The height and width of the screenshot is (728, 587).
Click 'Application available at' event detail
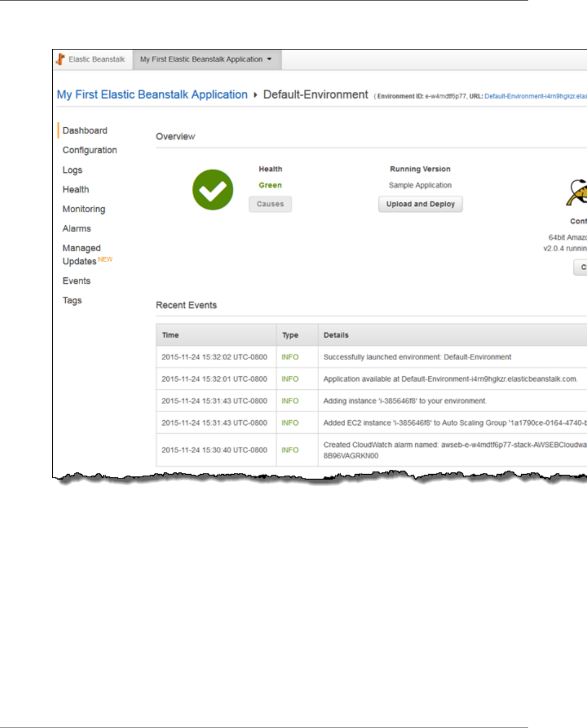[451, 379]
